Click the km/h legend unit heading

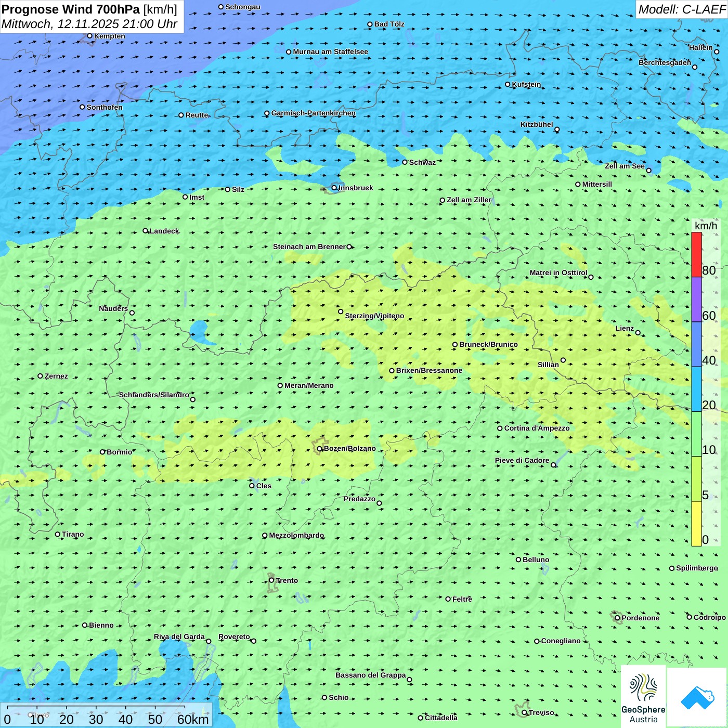pos(706,226)
